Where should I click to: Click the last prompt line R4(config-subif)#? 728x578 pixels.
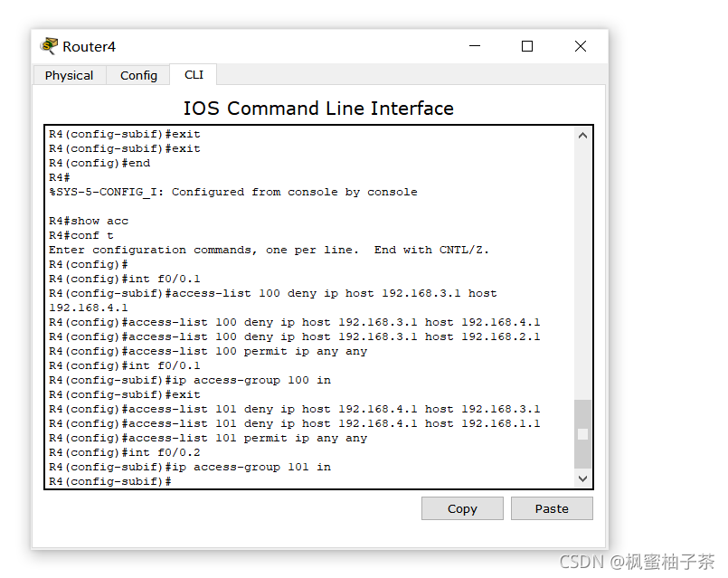(110, 481)
